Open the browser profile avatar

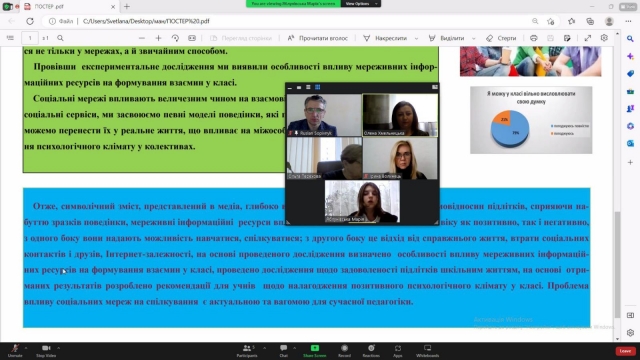pyautogui.click(x=609, y=21)
